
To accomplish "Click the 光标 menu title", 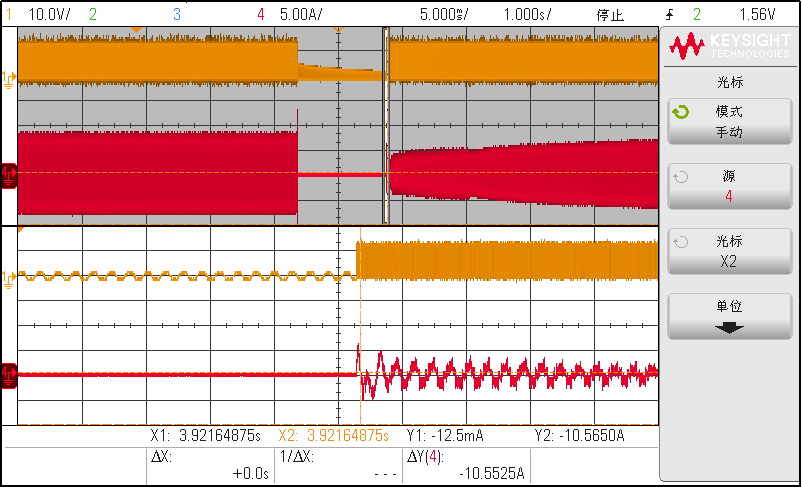I will point(729,82).
